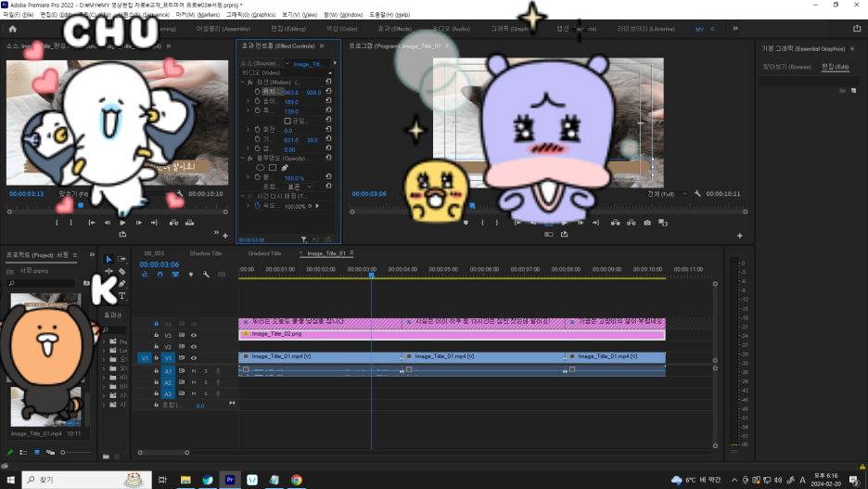Open Program monitor Full resolution dropdown
The image size is (868, 489).
(667, 194)
